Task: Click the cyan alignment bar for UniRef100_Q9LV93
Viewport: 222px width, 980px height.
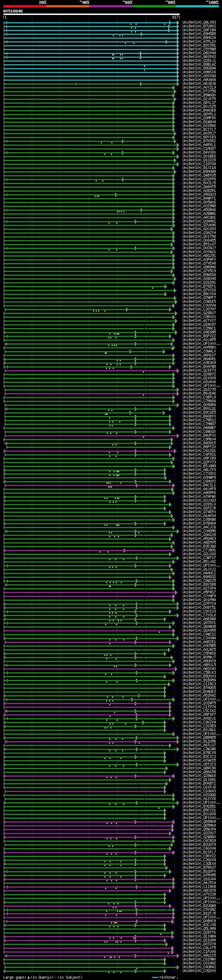Action: tap(92, 23)
